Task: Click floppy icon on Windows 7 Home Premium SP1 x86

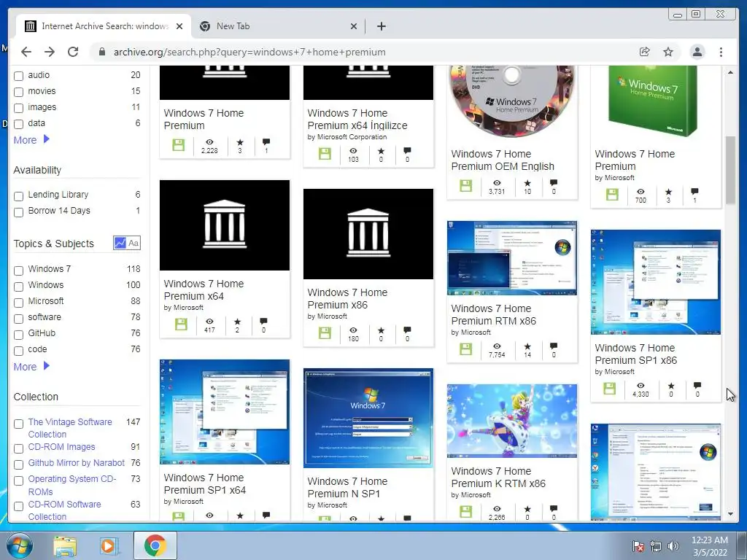Action: [610, 389]
